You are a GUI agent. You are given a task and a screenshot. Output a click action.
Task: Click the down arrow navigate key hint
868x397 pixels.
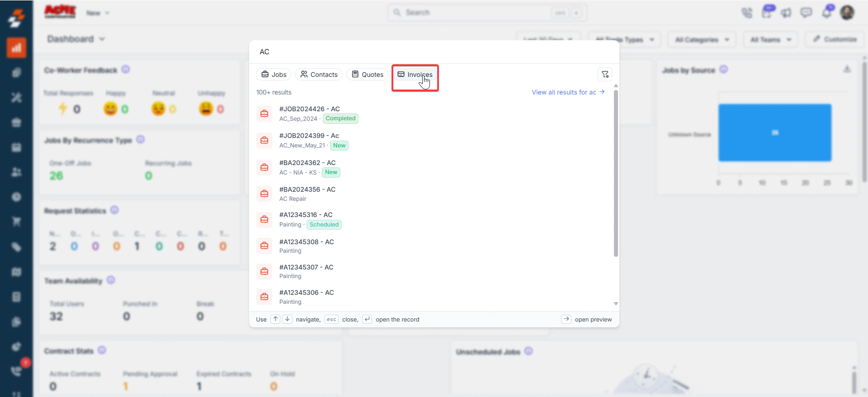(x=287, y=319)
